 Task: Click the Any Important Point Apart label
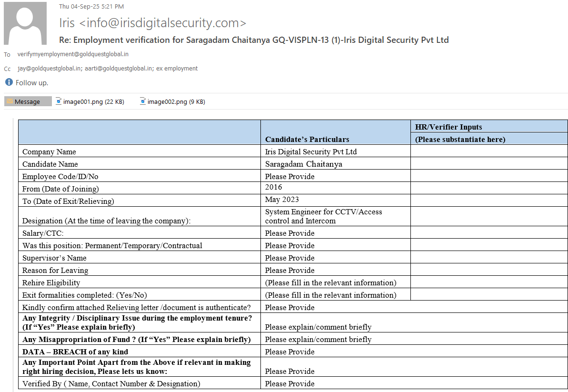coord(136,367)
